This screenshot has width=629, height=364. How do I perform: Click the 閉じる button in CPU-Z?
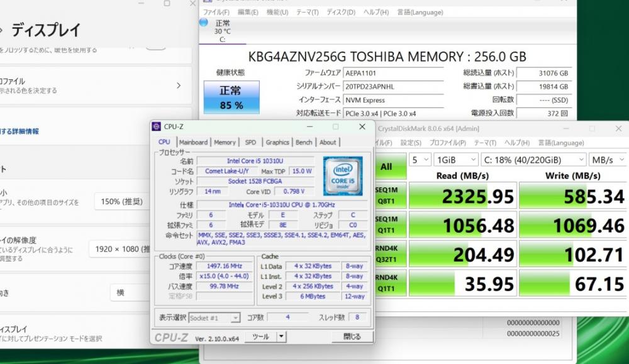(x=352, y=337)
